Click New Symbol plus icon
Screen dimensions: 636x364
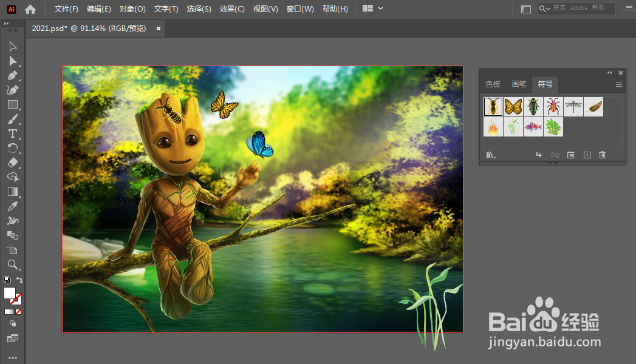click(587, 155)
